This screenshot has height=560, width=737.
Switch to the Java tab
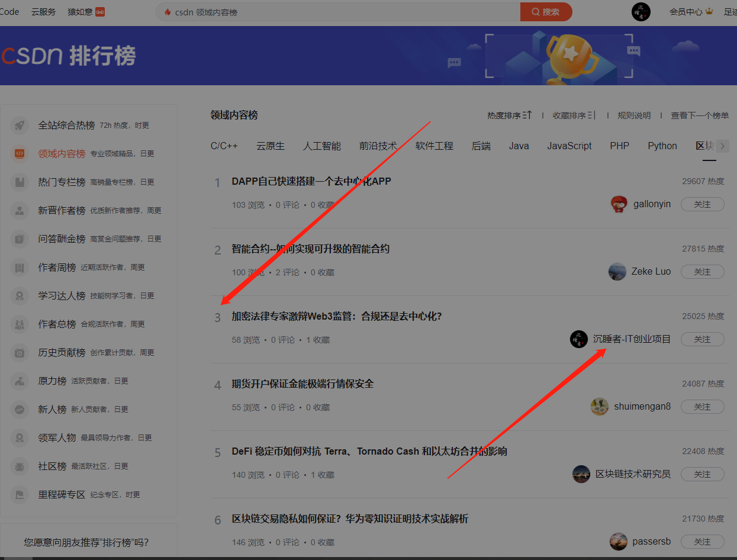[x=519, y=146]
